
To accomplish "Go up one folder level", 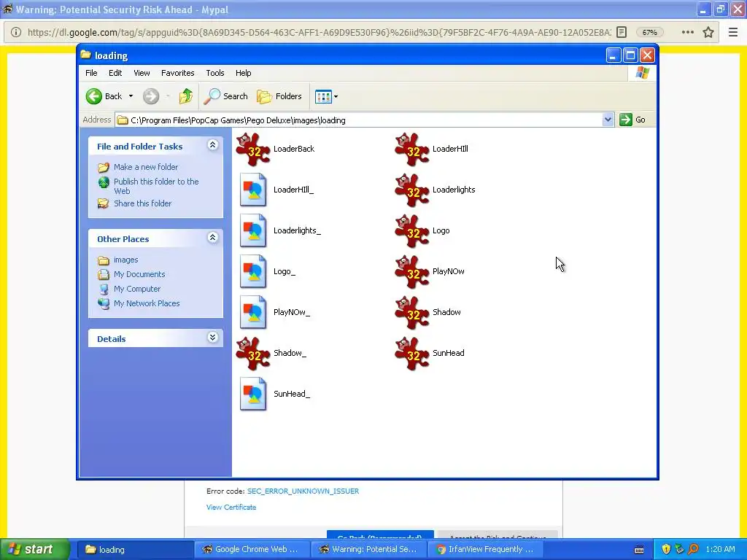I will pyautogui.click(x=186, y=96).
